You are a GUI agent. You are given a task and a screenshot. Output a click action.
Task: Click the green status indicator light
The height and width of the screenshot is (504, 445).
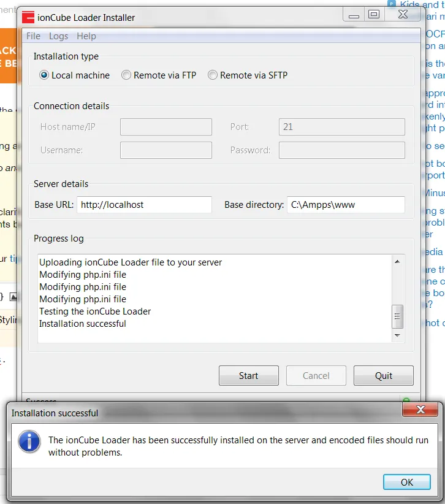click(x=406, y=400)
